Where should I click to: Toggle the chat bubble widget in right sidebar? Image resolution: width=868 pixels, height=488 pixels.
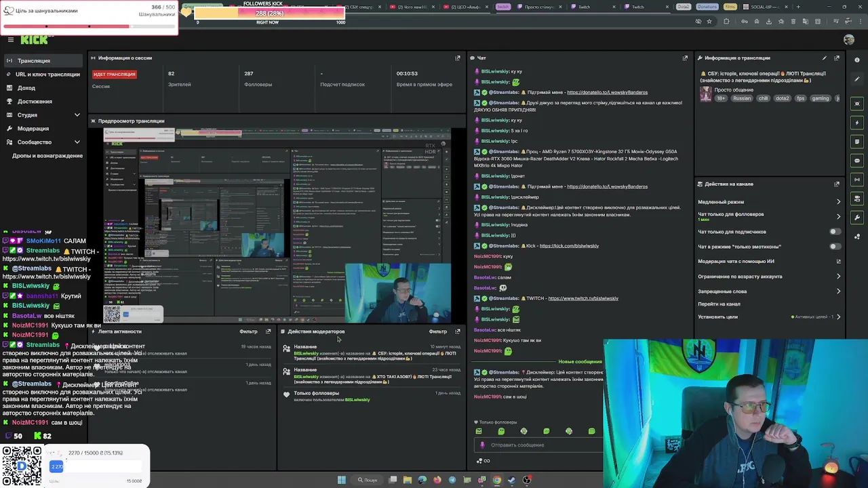857,161
